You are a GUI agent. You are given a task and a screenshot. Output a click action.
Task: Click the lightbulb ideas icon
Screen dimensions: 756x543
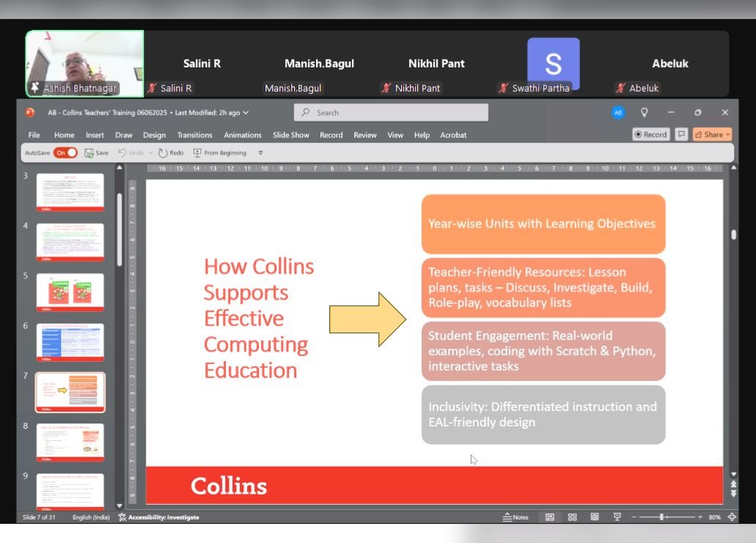pos(644,112)
